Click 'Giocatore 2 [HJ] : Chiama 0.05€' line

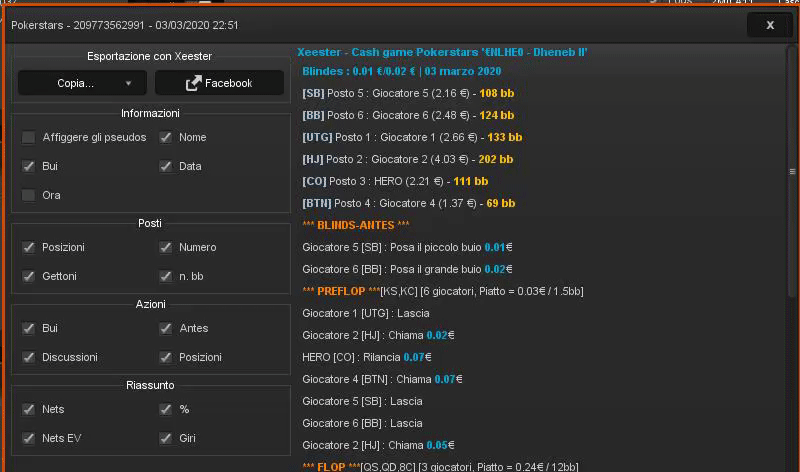point(379,445)
